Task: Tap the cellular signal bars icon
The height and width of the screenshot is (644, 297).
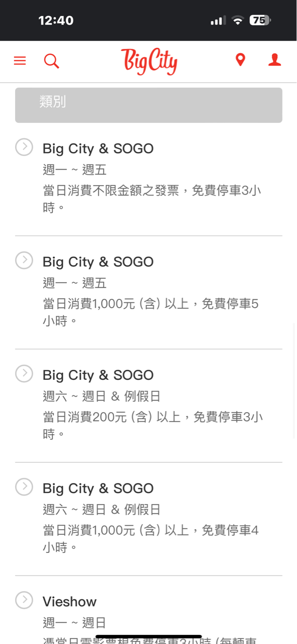Action: click(x=218, y=21)
